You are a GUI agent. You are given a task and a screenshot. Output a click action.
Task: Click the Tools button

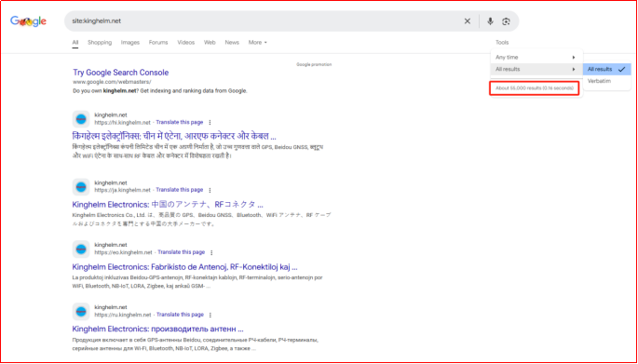coord(502,42)
